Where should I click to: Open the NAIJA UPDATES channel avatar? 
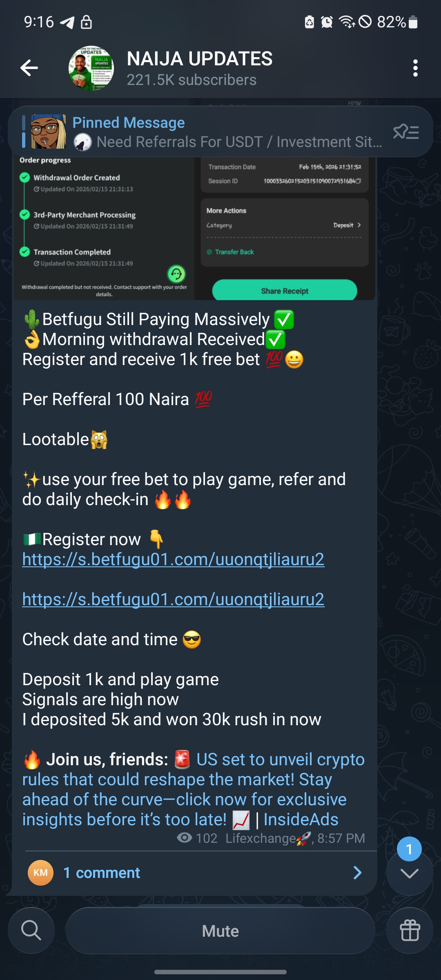(91, 68)
